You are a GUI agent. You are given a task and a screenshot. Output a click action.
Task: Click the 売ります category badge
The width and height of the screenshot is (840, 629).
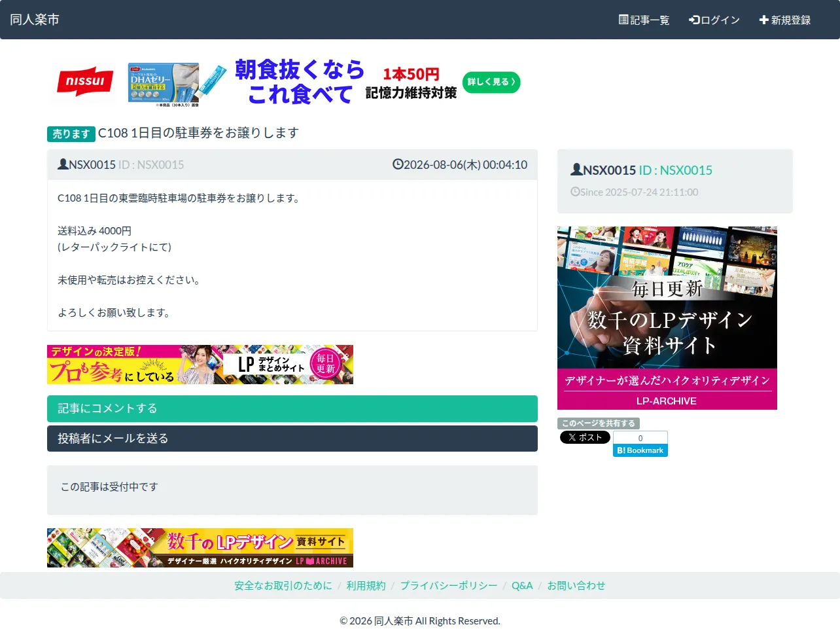71,134
